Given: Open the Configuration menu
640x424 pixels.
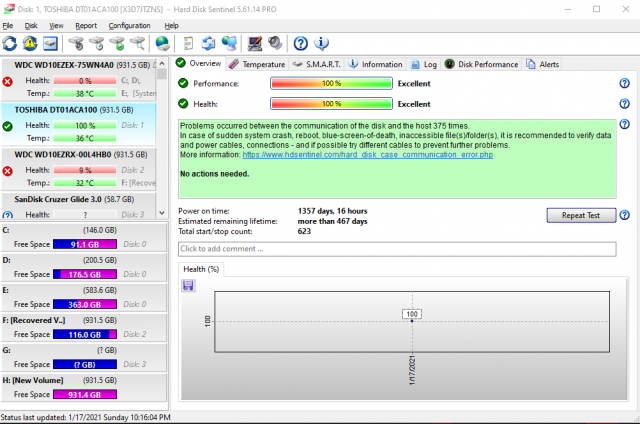Looking at the screenshot, I should (x=129, y=25).
